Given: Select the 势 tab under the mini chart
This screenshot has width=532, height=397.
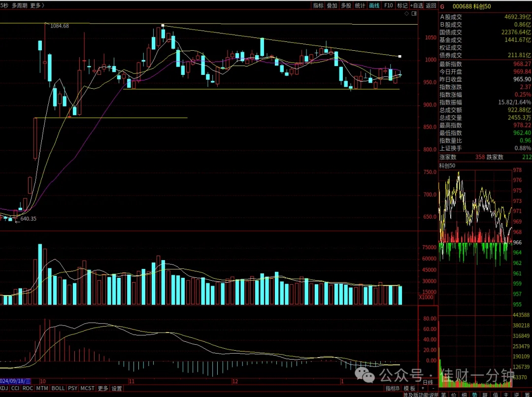Looking at the screenshot, I should click(475, 395).
